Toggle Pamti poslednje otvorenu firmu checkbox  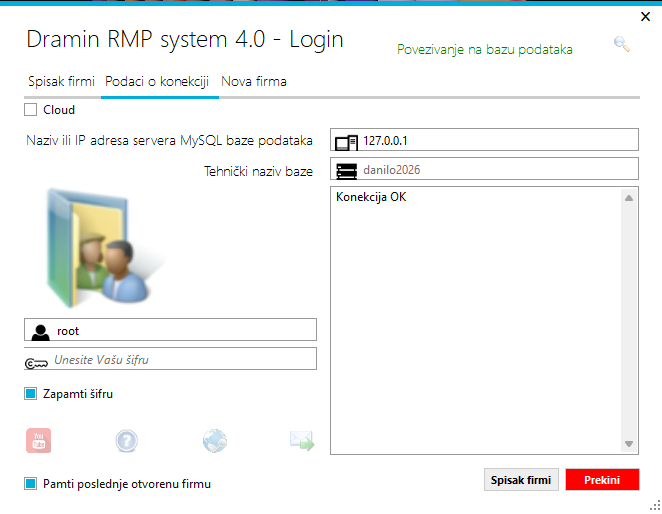pyautogui.click(x=30, y=484)
